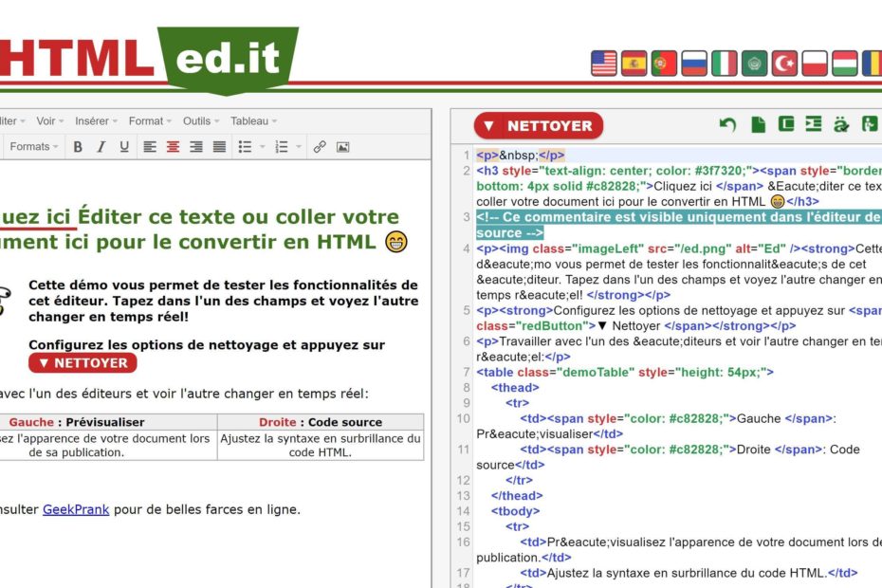Open the Outils menu
This screenshot has width=882, height=588.
click(x=201, y=121)
